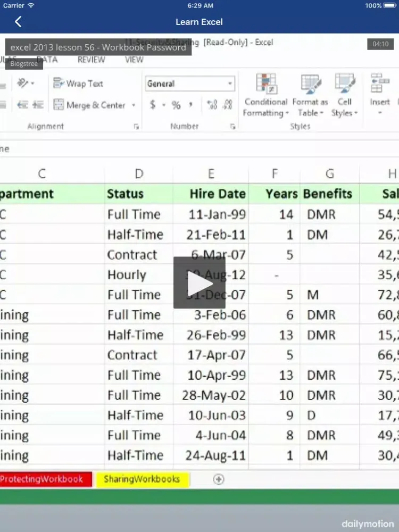Select column F header
This screenshot has height=532, width=399.
tap(275, 173)
